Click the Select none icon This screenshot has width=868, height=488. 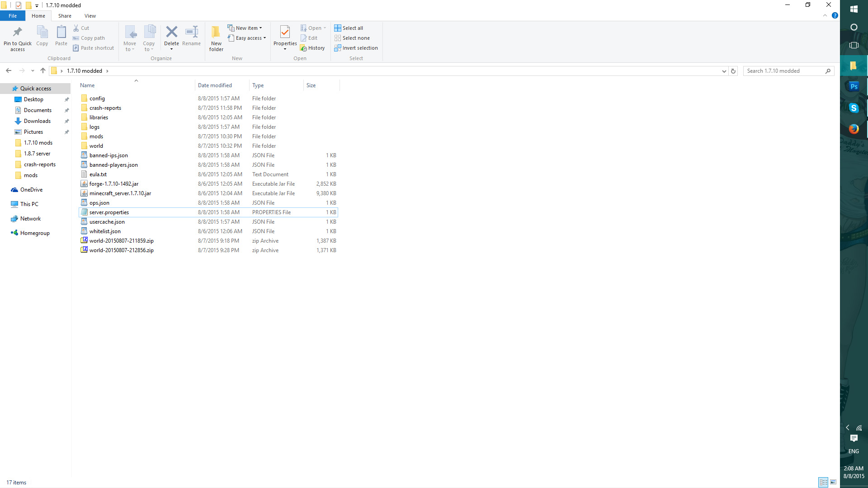tap(352, 38)
